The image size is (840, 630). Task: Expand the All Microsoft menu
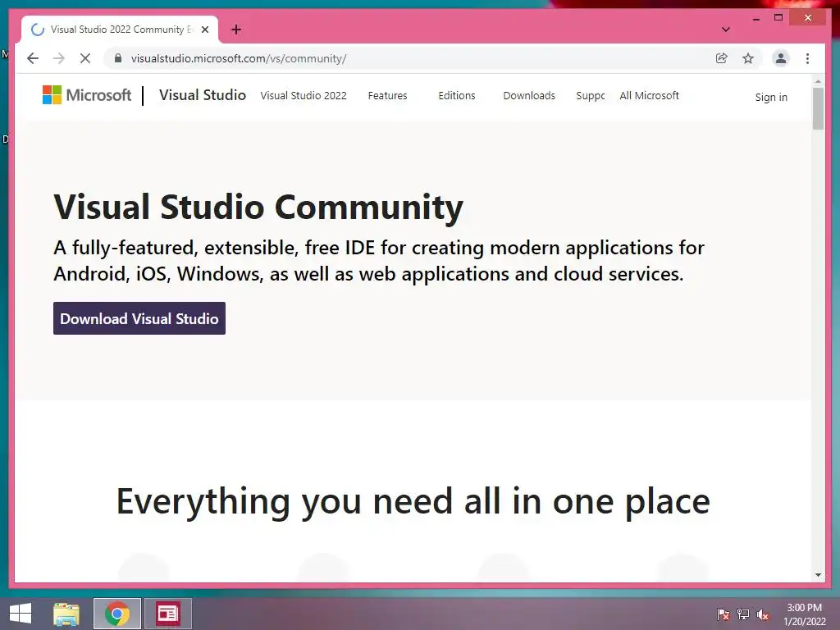[650, 95]
